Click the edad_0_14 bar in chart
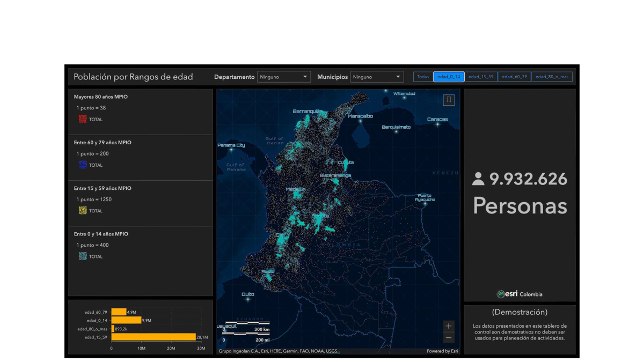 tap(126, 320)
